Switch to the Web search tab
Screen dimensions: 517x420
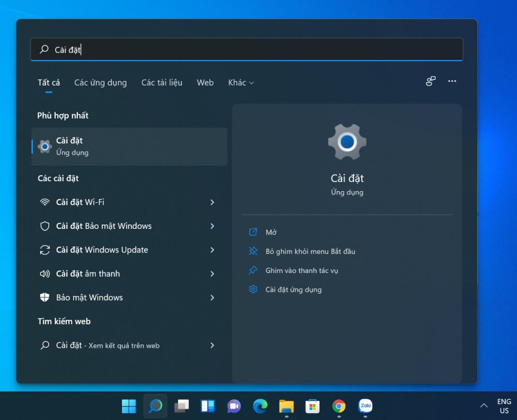point(205,83)
